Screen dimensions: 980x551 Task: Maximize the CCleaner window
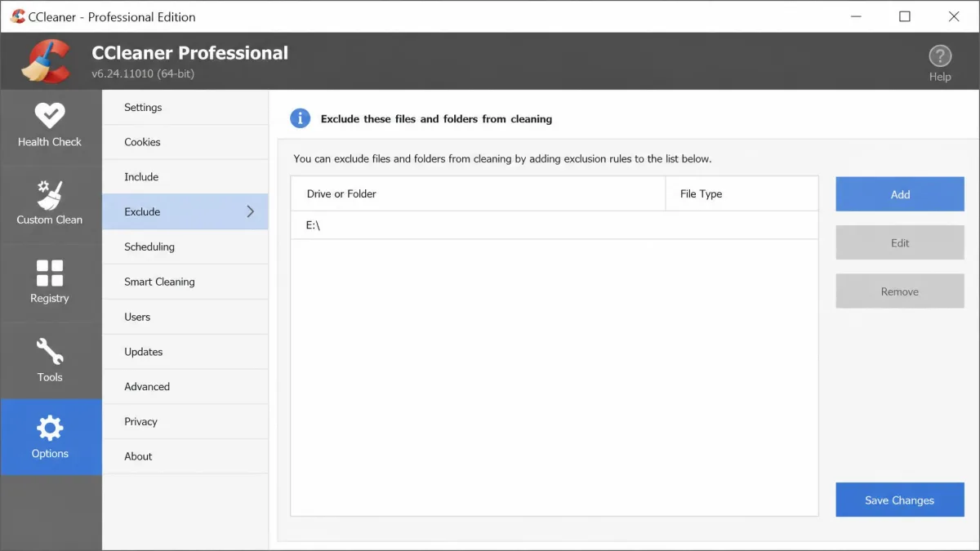coord(905,16)
